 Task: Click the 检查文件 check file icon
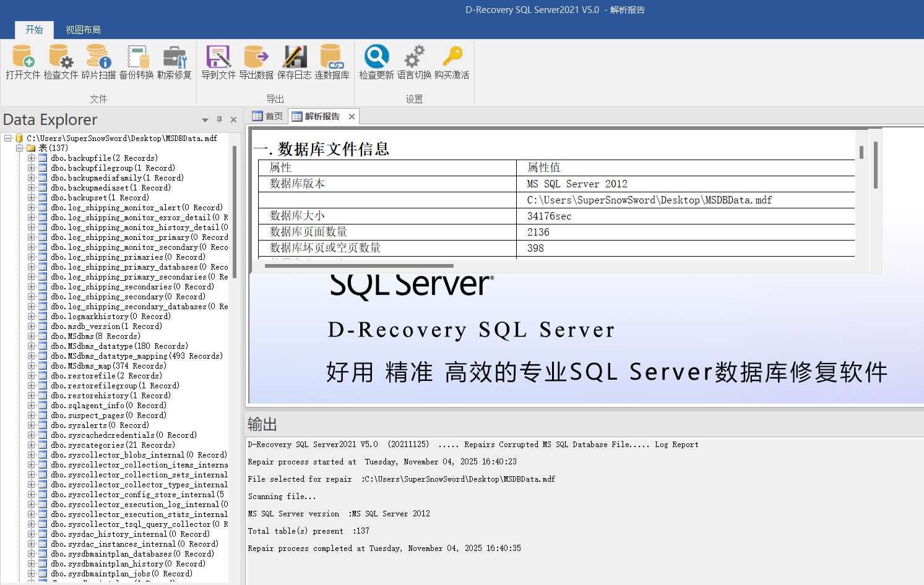click(x=61, y=62)
